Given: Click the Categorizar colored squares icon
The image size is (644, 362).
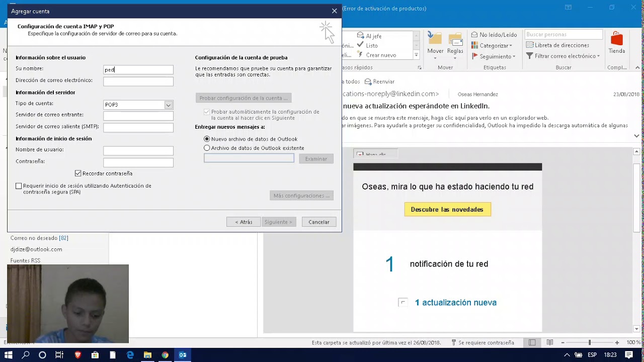Looking at the screenshot, I should click(x=474, y=45).
